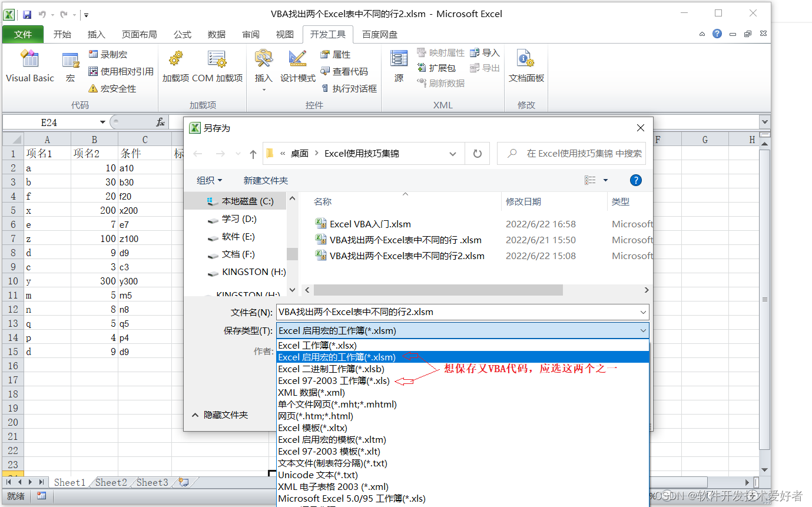Choose Excel 启用宏的模板(*.xltm) type

(463, 439)
